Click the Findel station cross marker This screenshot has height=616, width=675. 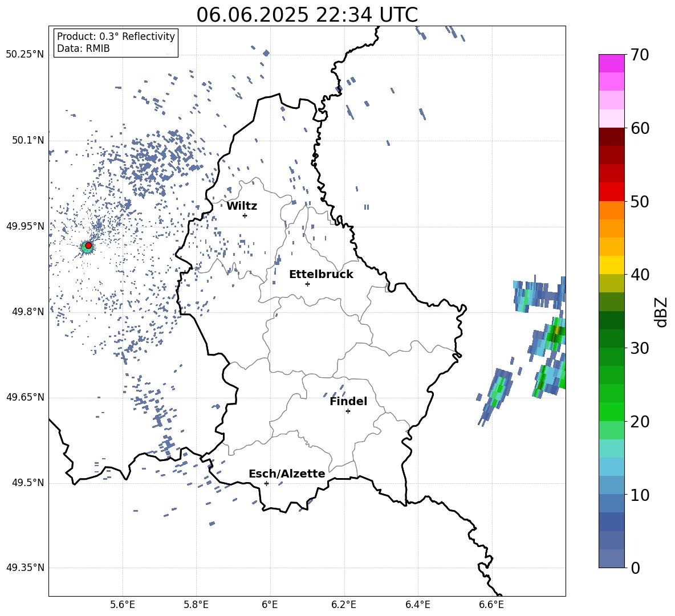click(x=348, y=411)
